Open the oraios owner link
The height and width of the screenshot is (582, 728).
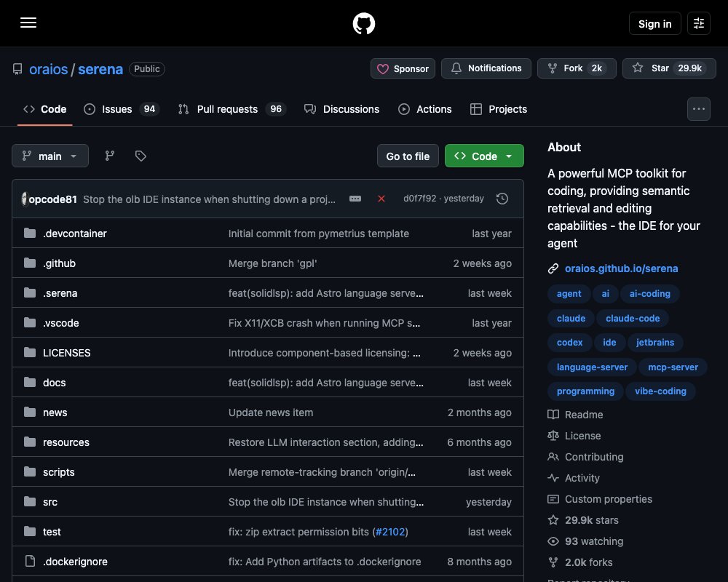click(48, 69)
